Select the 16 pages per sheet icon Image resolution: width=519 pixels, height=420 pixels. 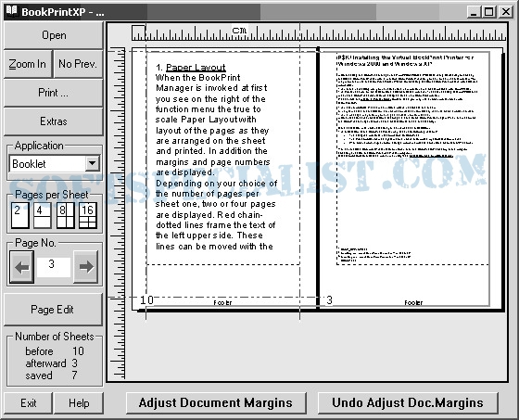88,215
